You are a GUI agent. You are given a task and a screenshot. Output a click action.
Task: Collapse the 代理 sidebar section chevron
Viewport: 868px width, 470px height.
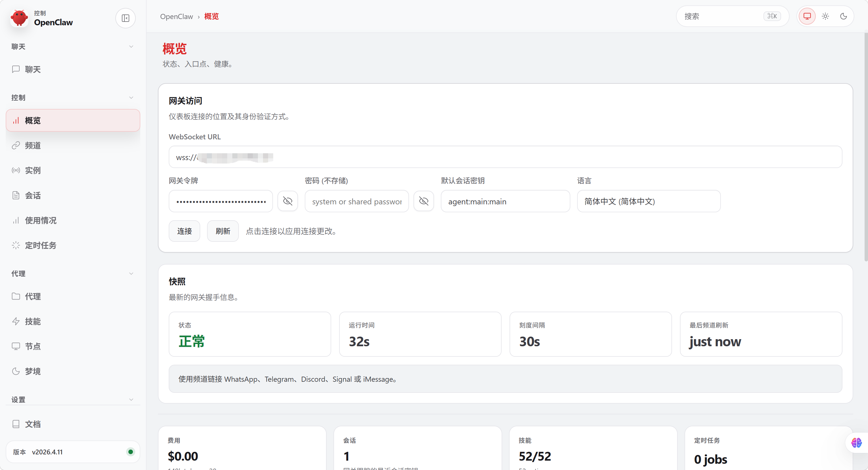click(x=131, y=273)
